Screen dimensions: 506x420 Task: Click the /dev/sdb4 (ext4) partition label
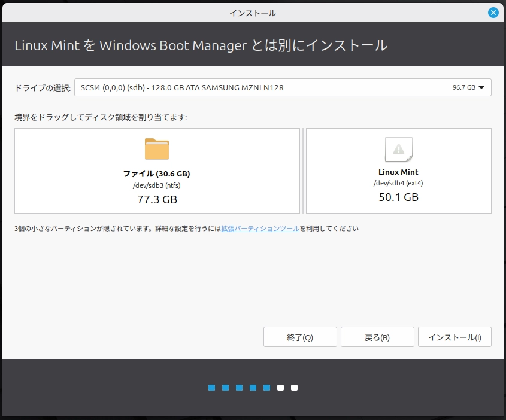[398, 184]
